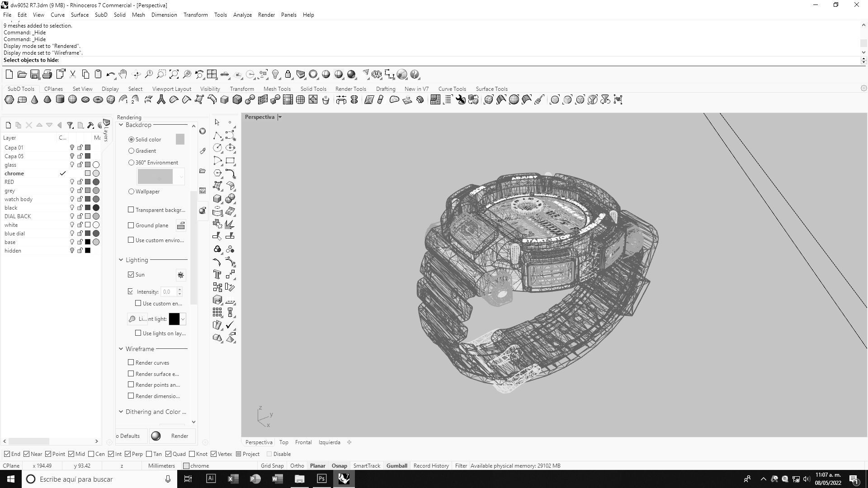Save the model with the floppy icon

[34, 75]
